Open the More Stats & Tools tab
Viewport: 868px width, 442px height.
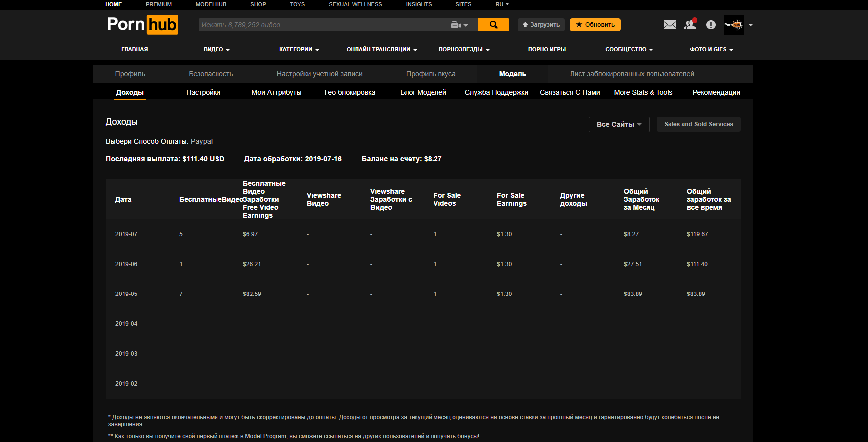(x=643, y=92)
